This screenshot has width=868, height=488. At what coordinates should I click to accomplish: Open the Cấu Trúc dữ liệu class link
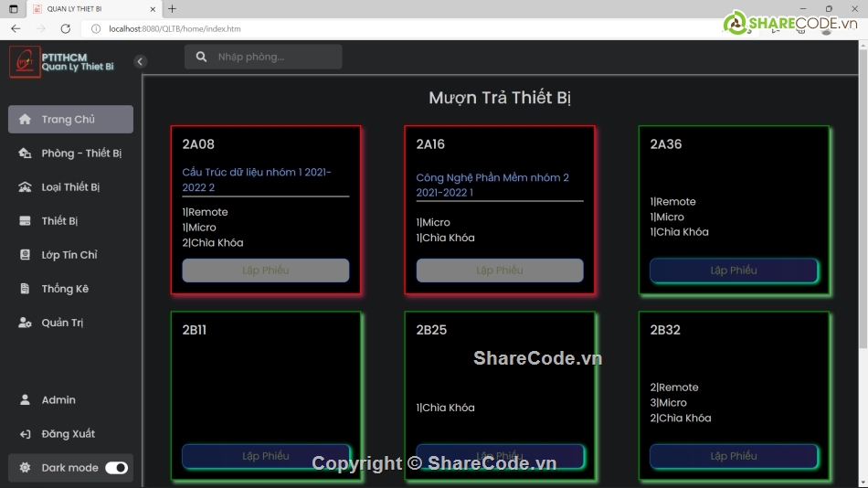click(257, 179)
